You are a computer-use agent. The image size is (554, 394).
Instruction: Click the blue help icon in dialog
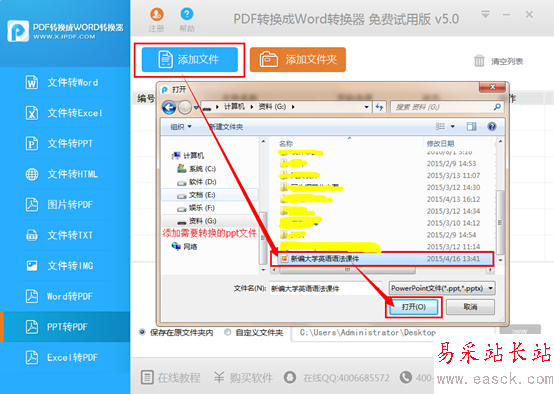(491, 127)
